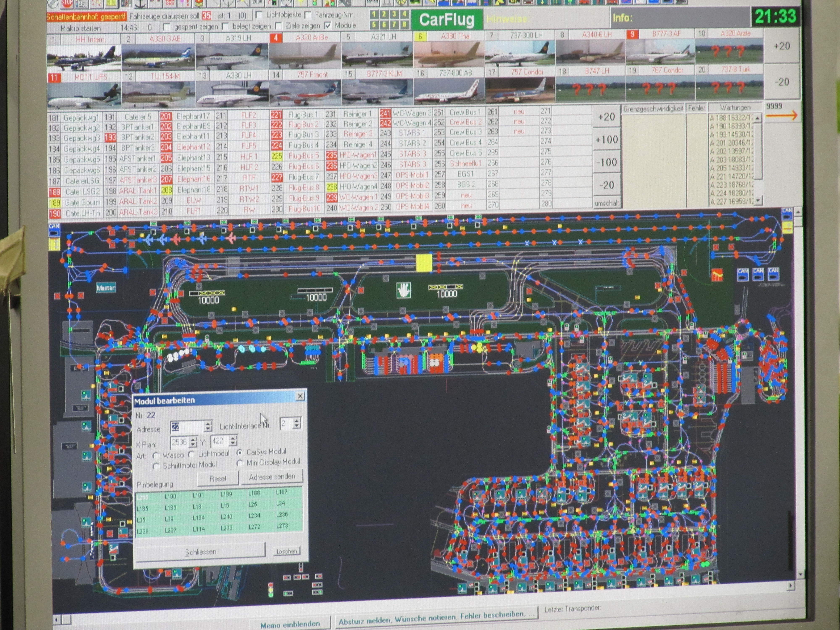
Task: Click the yellow square marker on runway
Action: coord(424,263)
